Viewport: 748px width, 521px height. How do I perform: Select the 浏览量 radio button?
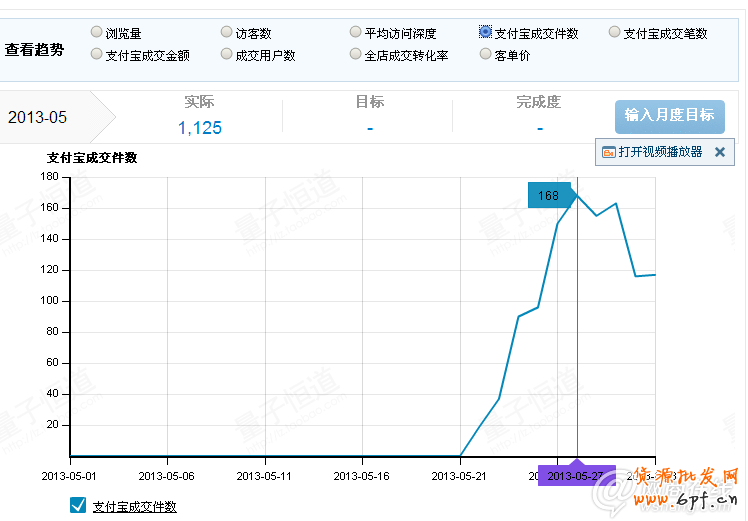click(x=96, y=32)
